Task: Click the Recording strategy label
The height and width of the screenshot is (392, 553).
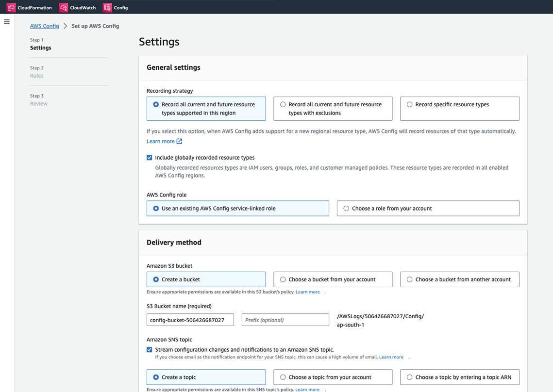Action: (x=169, y=91)
